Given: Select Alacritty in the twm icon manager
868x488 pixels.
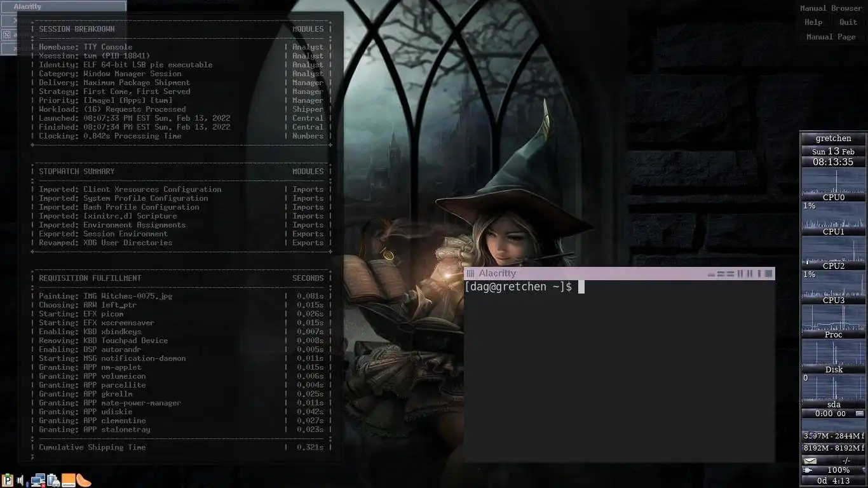Looking at the screenshot, I should (64, 6).
